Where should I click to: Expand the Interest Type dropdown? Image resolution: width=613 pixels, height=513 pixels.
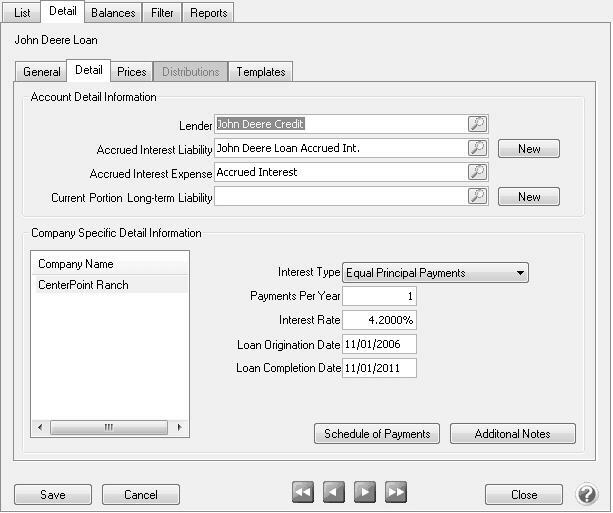[x=520, y=272]
